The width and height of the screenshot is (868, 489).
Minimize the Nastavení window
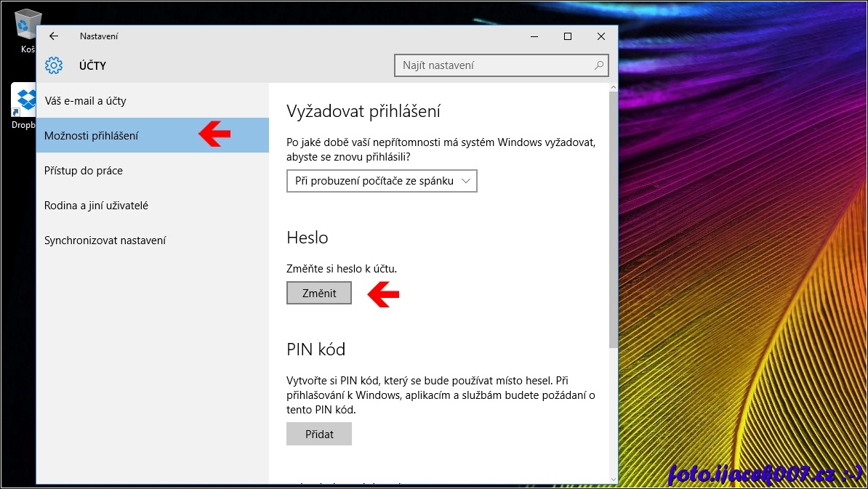534,36
